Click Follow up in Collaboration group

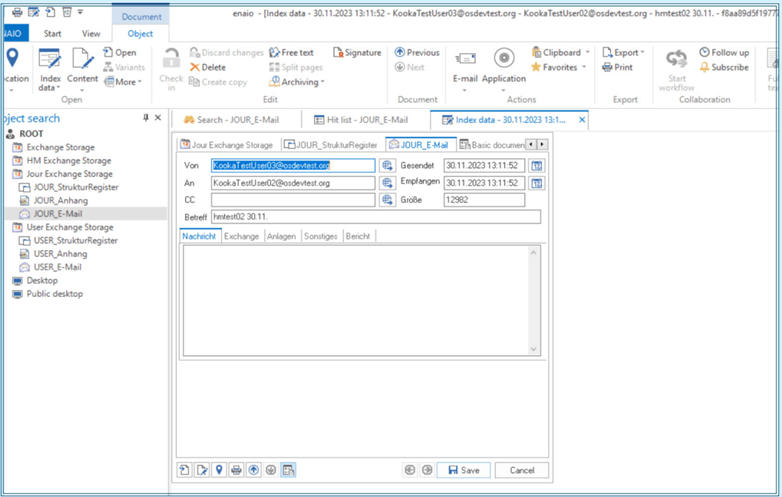[x=724, y=52]
